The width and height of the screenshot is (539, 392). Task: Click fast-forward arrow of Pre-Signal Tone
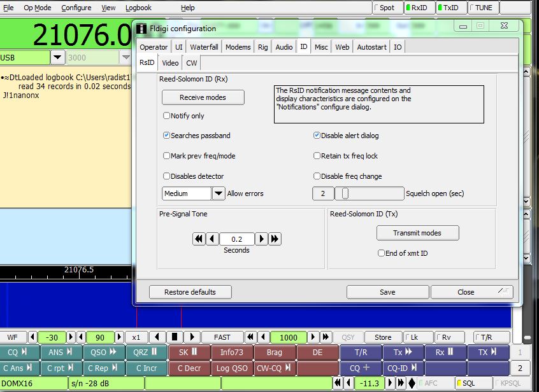coord(275,239)
